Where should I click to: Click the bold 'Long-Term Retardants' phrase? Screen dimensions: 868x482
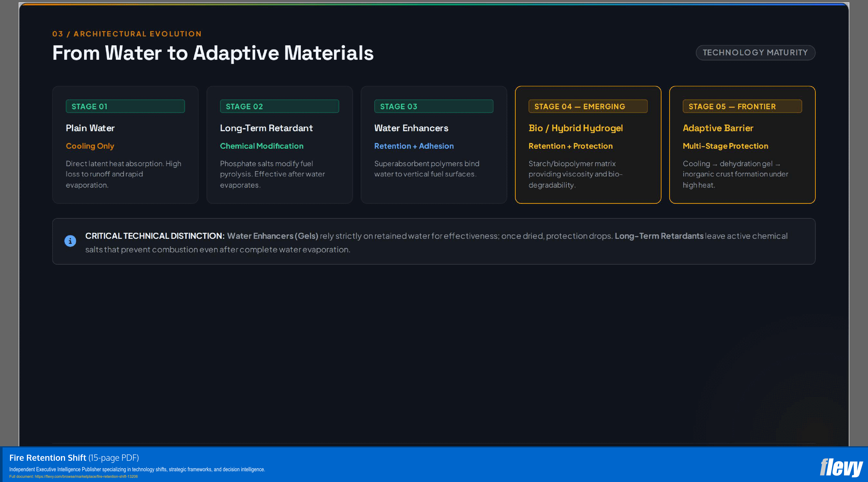(659, 236)
